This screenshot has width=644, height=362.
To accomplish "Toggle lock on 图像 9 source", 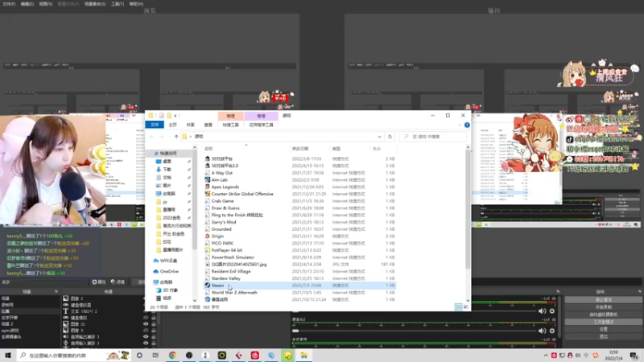I will click(154, 330).
